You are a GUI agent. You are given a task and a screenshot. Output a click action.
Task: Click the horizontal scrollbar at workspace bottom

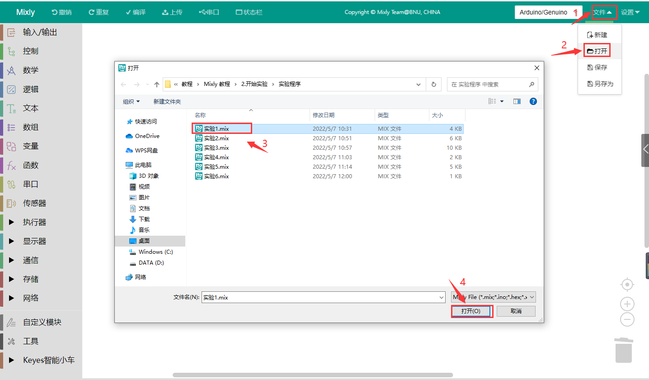(x=312, y=375)
